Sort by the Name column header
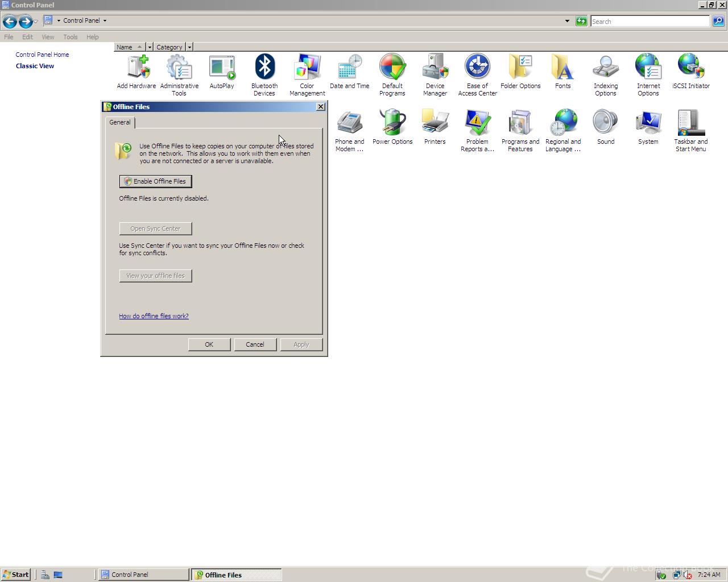The height and width of the screenshot is (582, 728). click(x=130, y=47)
